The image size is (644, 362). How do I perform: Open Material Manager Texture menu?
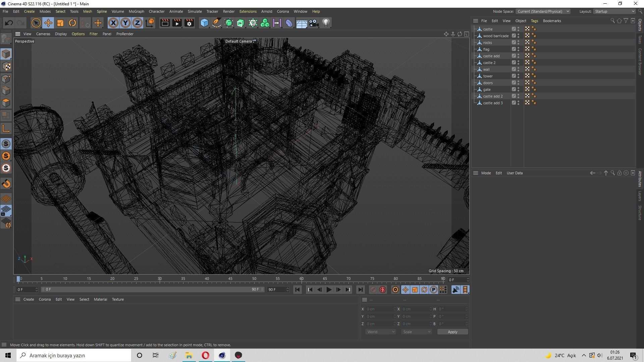coord(118,299)
